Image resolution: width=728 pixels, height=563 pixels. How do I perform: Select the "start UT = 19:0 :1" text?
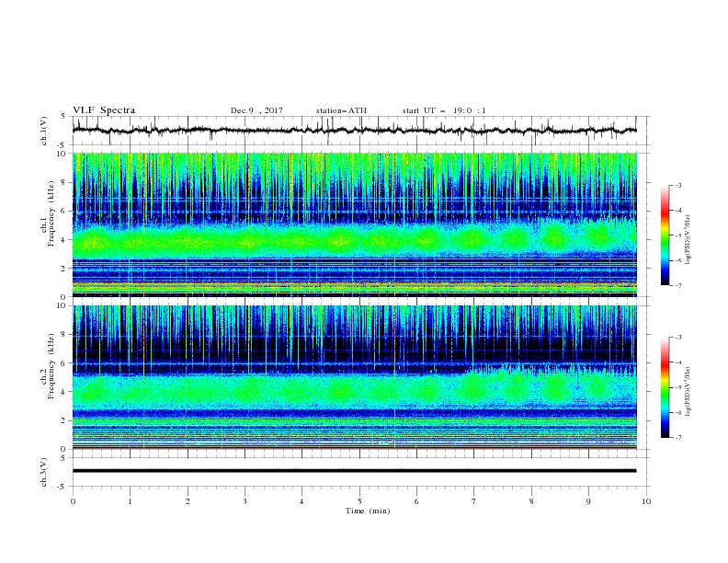click(x=444, y=110)
